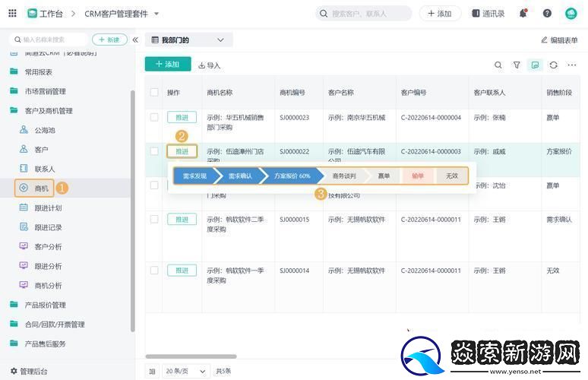The image size is (588, 380).
Task: Open the user avatar menu
Action: (x=571, y=14)
